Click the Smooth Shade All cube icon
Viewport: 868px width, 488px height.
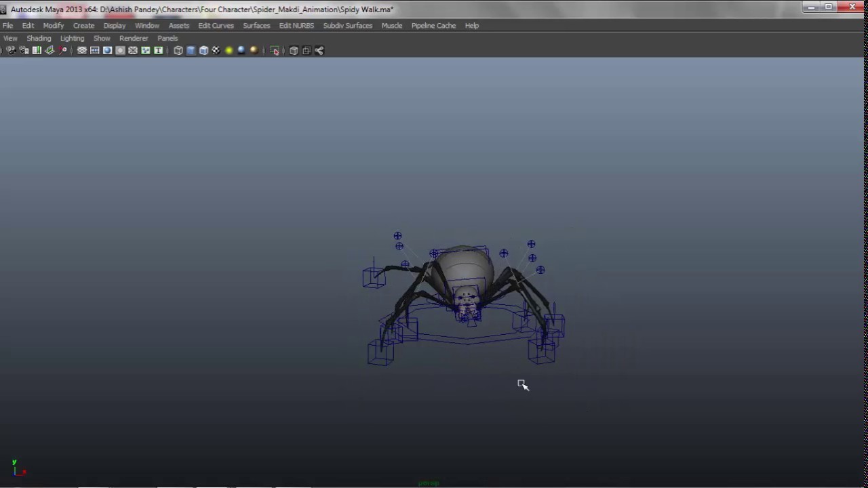192,50
